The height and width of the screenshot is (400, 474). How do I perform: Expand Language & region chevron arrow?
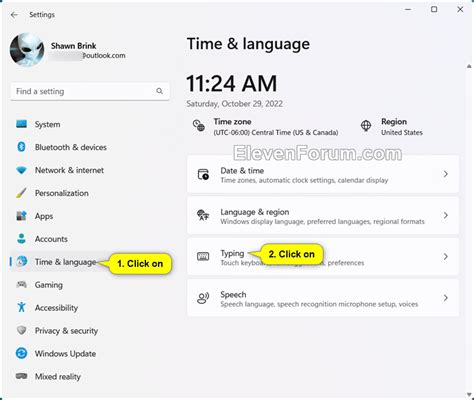pos(446,215)
